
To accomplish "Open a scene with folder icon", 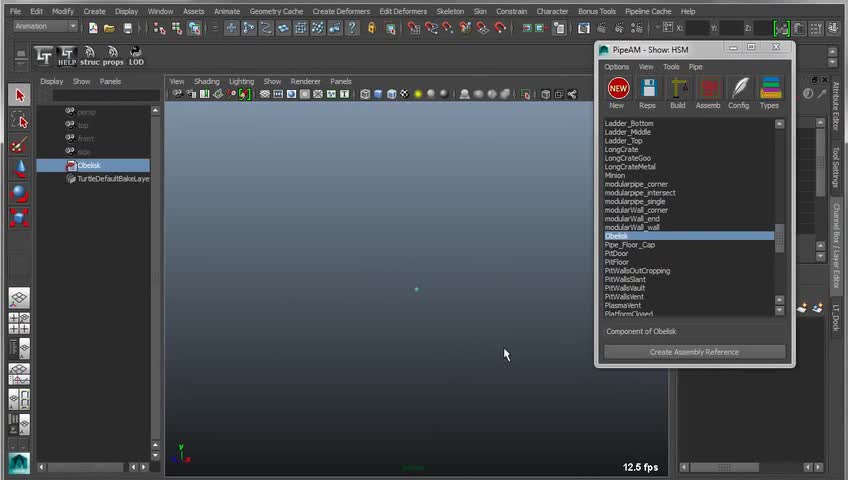I will pos(109,28).
